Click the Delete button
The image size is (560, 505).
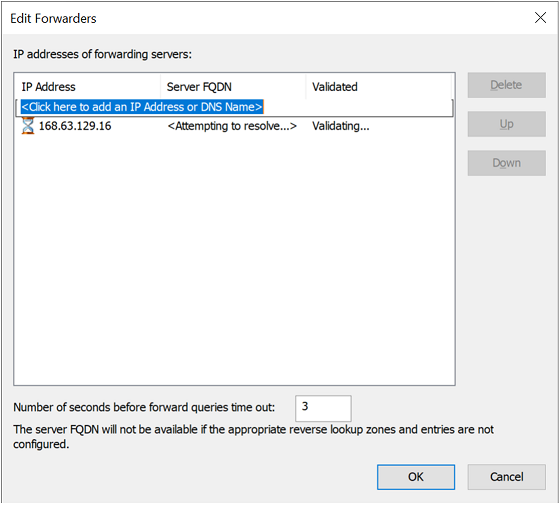(506, 85)
